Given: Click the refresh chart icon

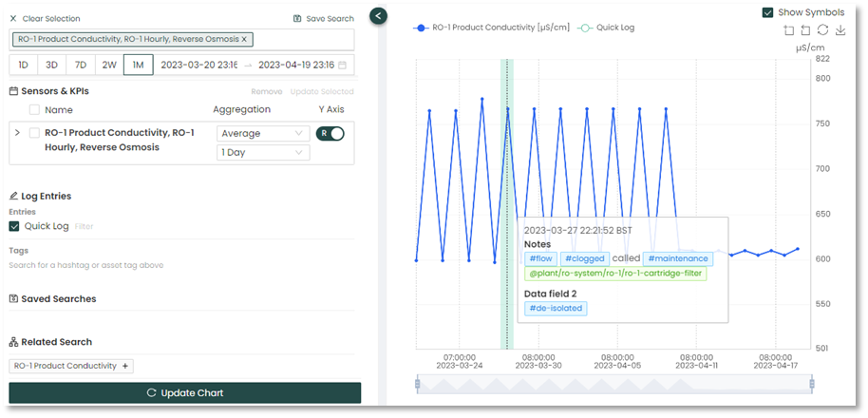Looking at the screenshot, I should [823, 30].
